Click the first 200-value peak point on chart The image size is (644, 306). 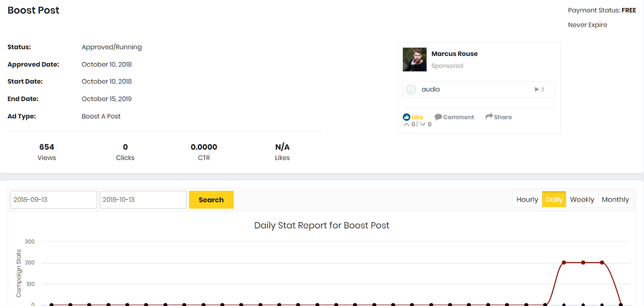(564, 263)
